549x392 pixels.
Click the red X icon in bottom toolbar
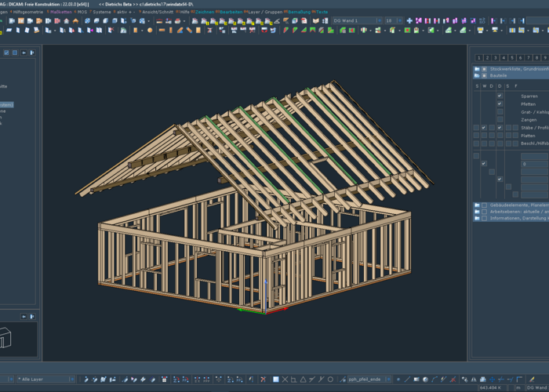tap(264, 379)
